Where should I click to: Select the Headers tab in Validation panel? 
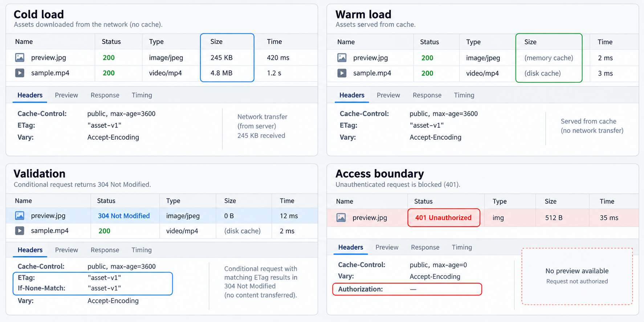click(x=30, y=250)
